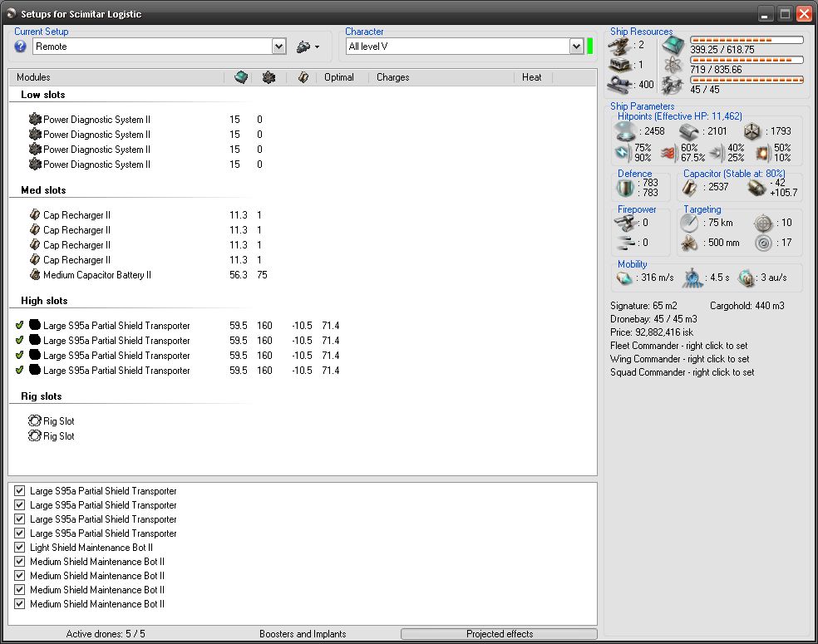Click the Defence tank icon
This screenshot has height=644, width=818.
[625, 188]
